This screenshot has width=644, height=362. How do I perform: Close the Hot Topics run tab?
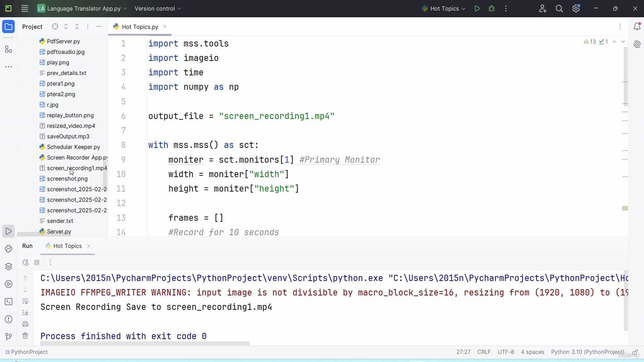[89, 246]
